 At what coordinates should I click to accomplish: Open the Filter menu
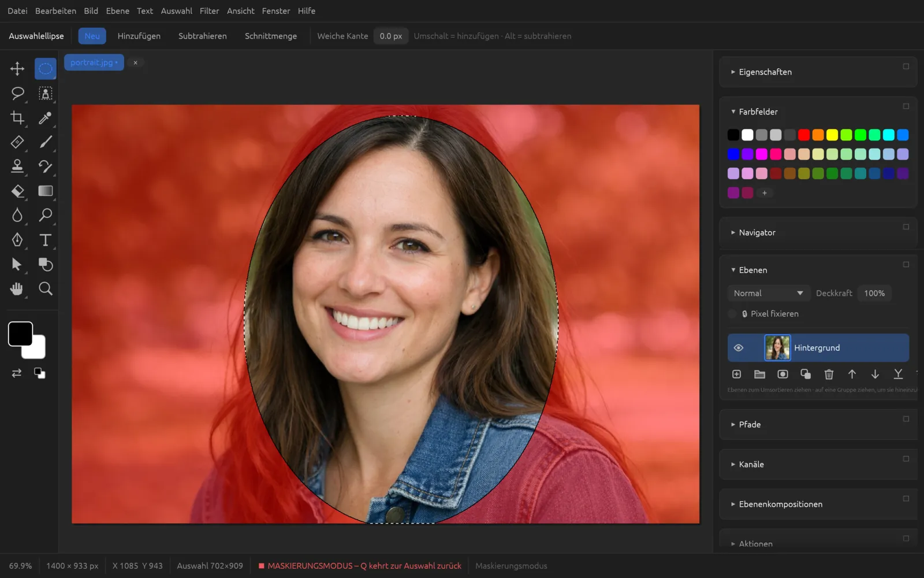(209, 11)
